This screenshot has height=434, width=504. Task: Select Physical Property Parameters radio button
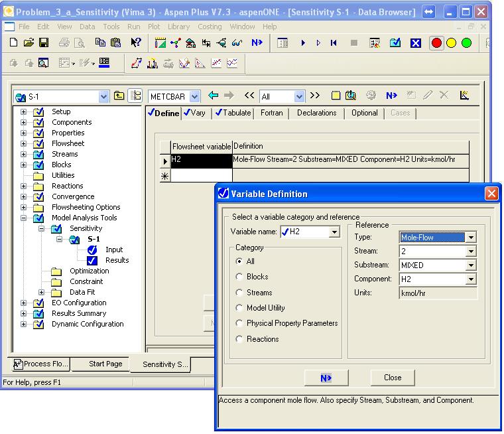[239, 323]
